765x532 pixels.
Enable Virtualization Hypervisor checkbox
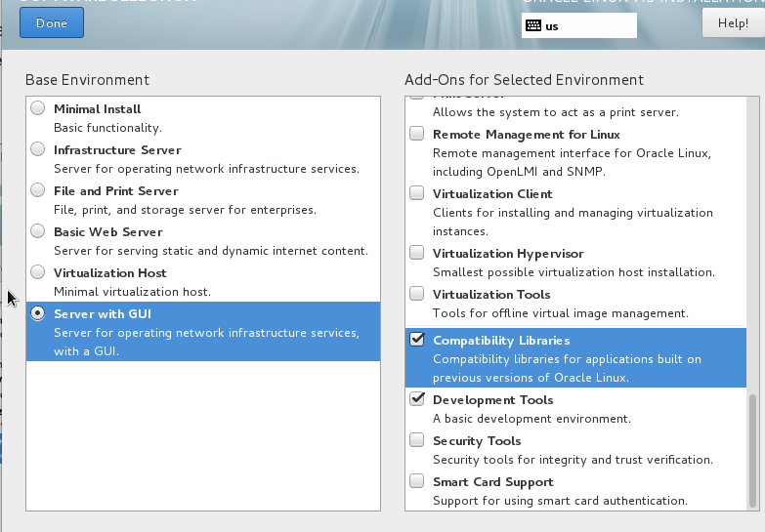416,252
